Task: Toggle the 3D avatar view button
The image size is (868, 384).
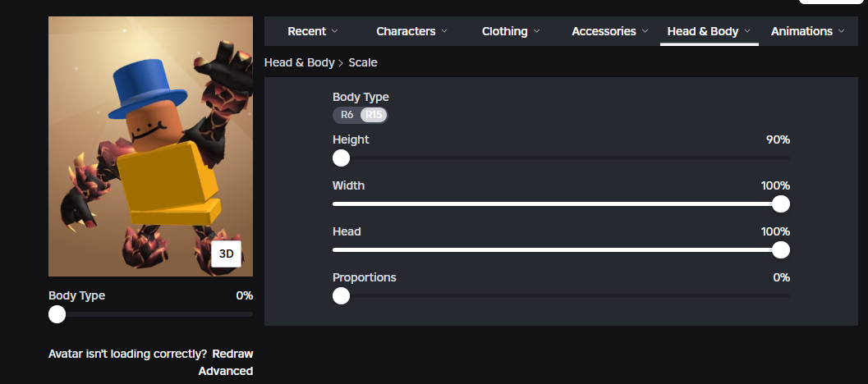Action: coord(226,254)
